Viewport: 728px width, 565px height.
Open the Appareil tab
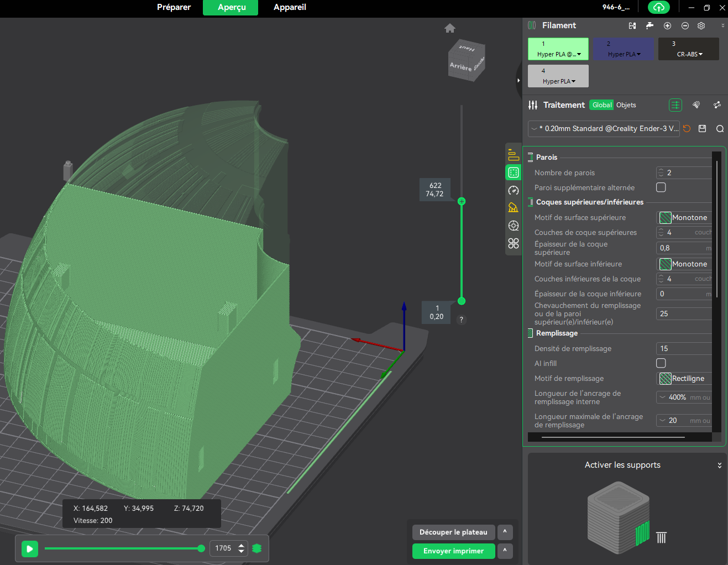290,7
